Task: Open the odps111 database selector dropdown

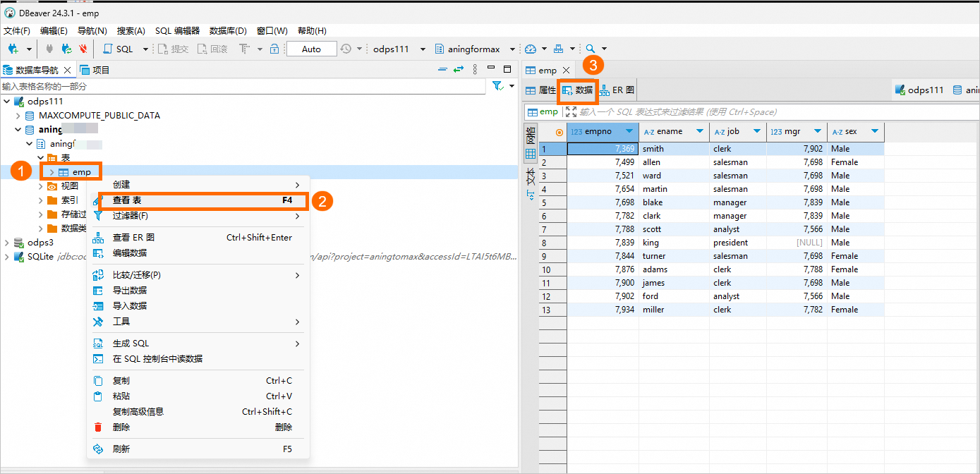Action: (422, 49)
